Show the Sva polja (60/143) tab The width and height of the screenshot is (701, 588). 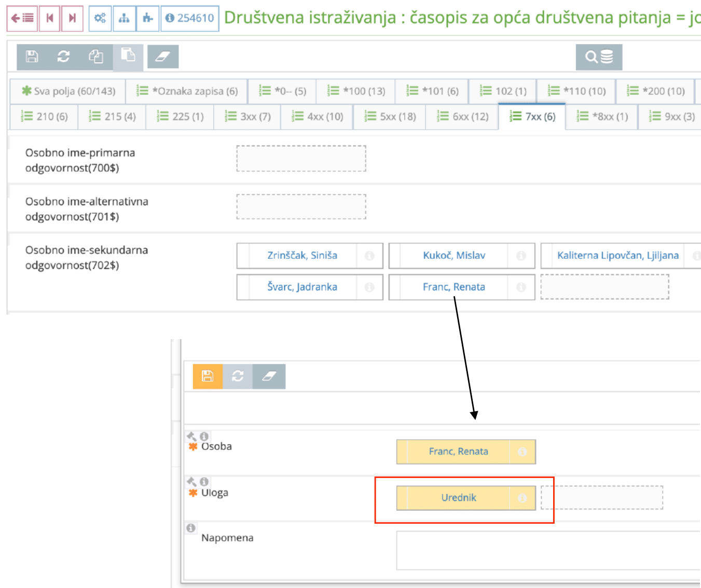[x=67, y=91]
